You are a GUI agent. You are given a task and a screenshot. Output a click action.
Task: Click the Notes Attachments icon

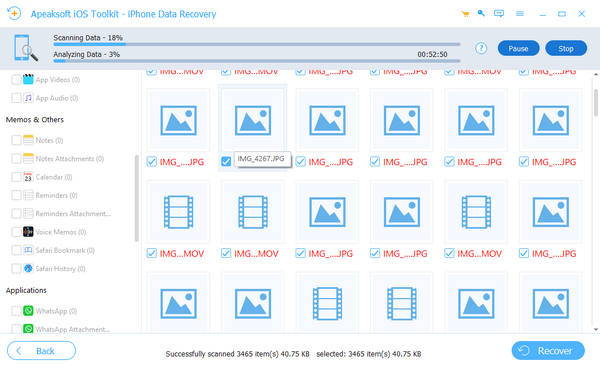coord(28,158)
